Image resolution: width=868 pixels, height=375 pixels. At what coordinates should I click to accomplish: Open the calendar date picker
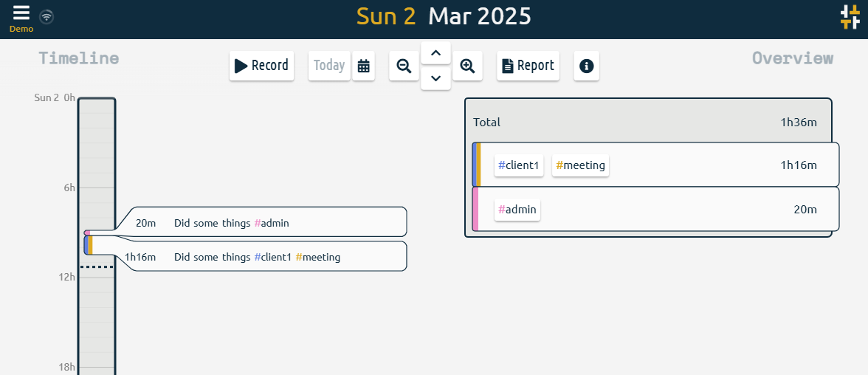coord(363,66)
